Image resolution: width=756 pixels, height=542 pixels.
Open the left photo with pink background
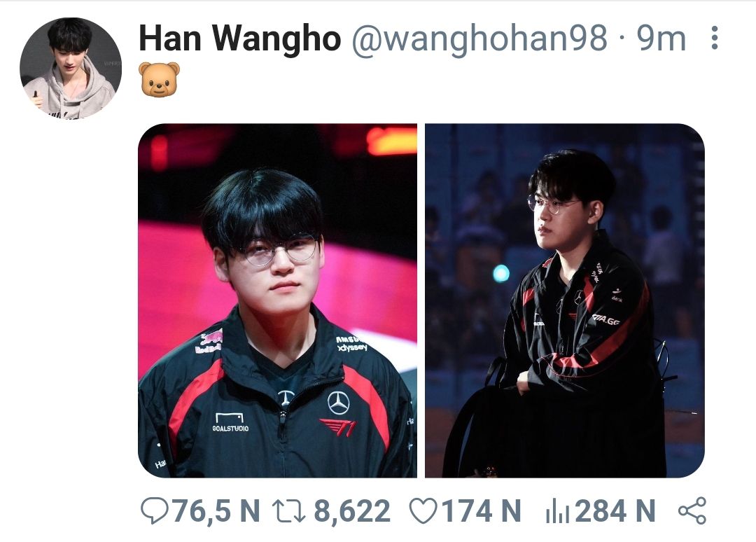[x=277, y=300]
